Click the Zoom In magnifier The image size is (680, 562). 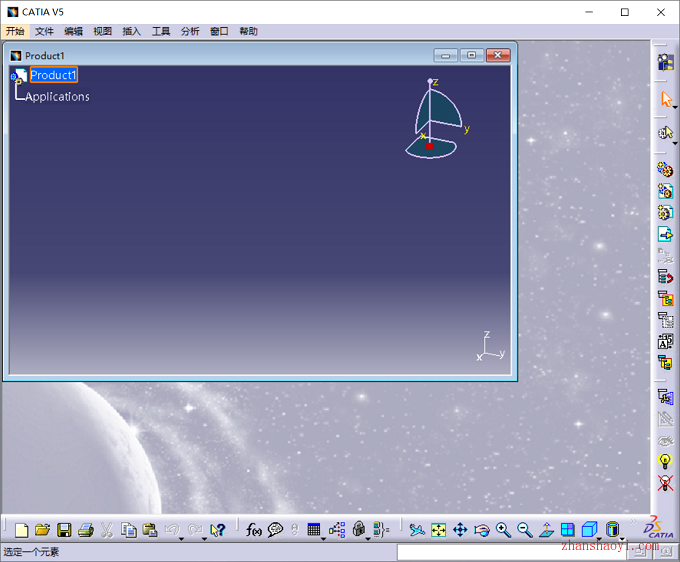pos(503,530)
